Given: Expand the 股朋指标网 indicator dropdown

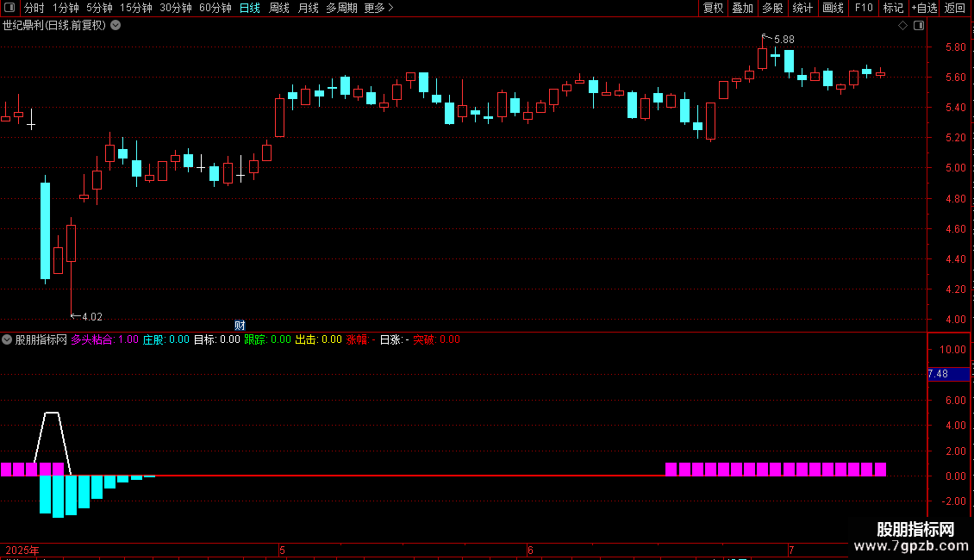Looking at the screenshot, I should (7, 339).
